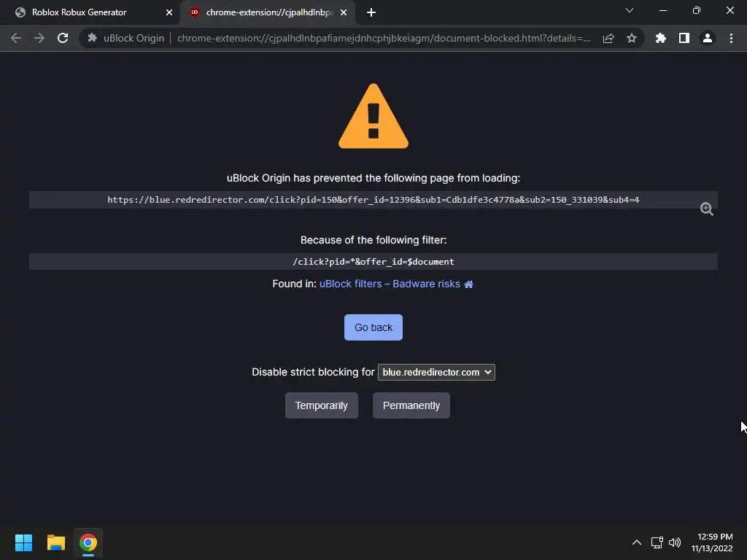Click the Go back button
The height and width of the screenshot is (560, 747).
[x=373, y=327]
